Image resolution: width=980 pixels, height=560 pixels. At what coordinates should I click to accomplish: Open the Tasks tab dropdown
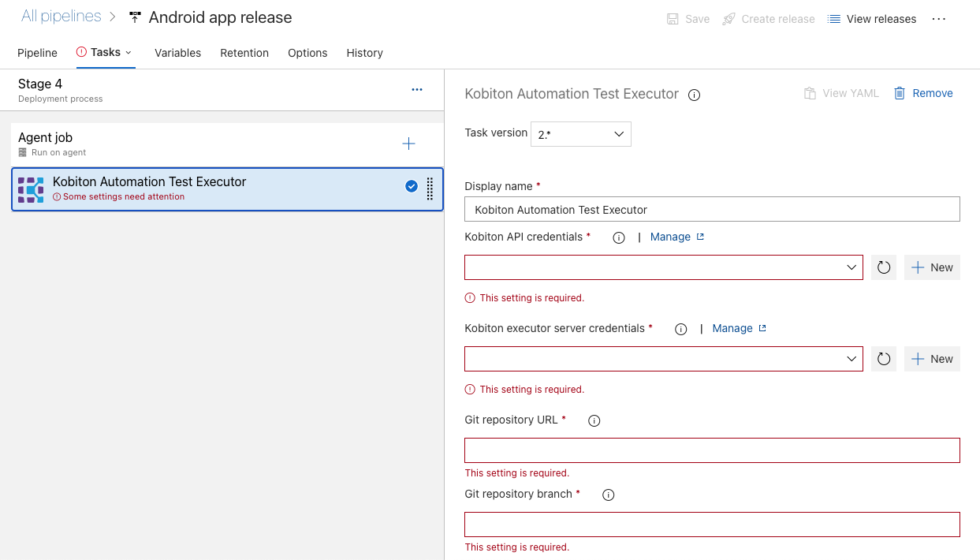point(106,52)
